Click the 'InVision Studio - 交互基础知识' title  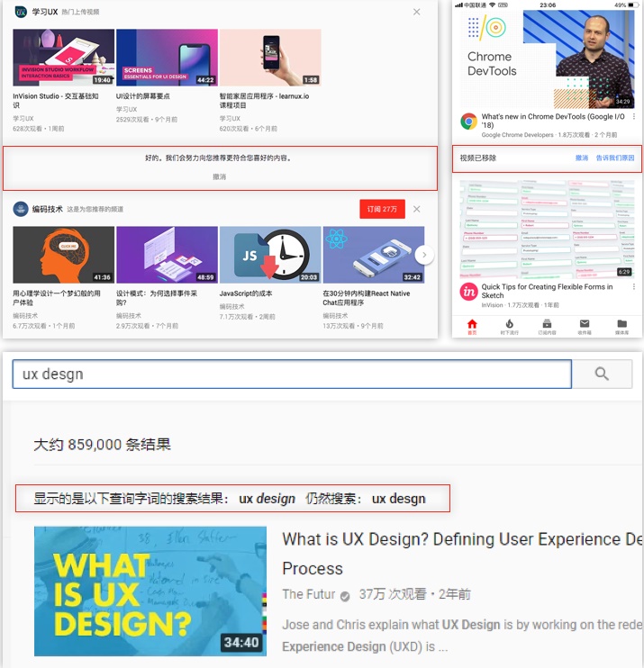coord(56,101)
